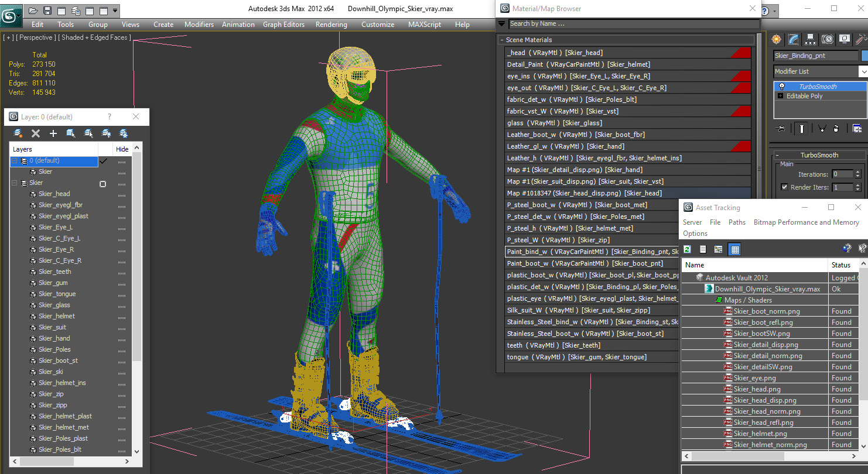Open the Modifiers menu
The image size is (868, 474).
(199, 25)
